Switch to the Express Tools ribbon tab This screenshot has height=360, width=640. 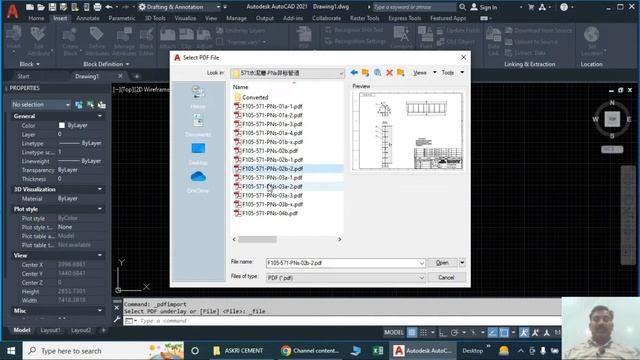coord(404,18)
